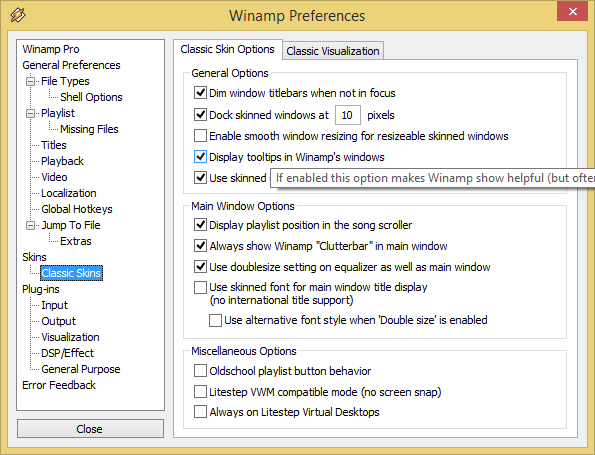Select General Preferences in the tree
Screen dimensions: 595x455
pos(71,65)
